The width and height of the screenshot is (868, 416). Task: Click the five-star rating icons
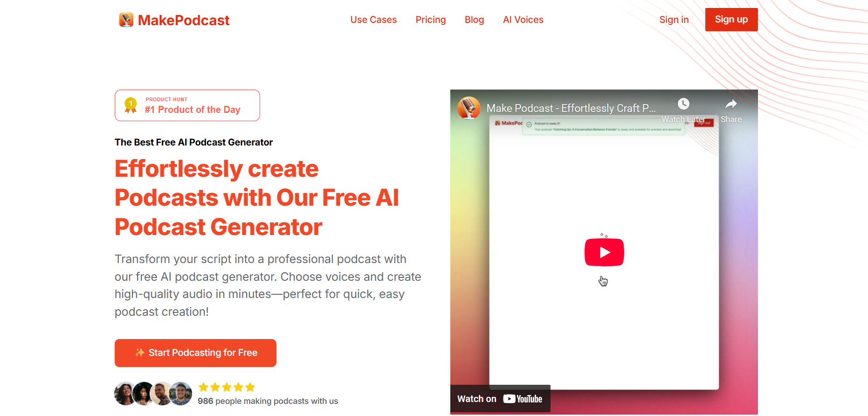point(227,387)
